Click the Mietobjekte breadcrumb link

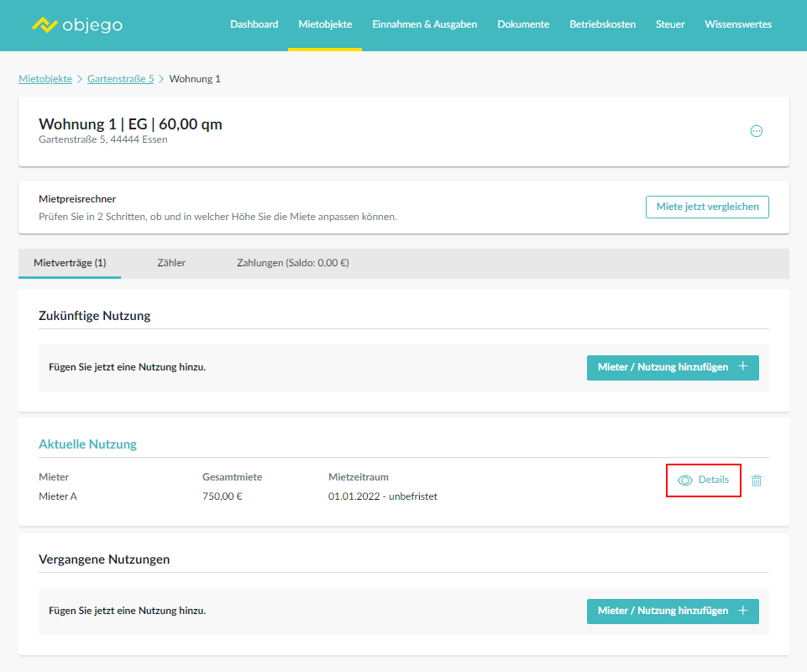coord(45,79)
